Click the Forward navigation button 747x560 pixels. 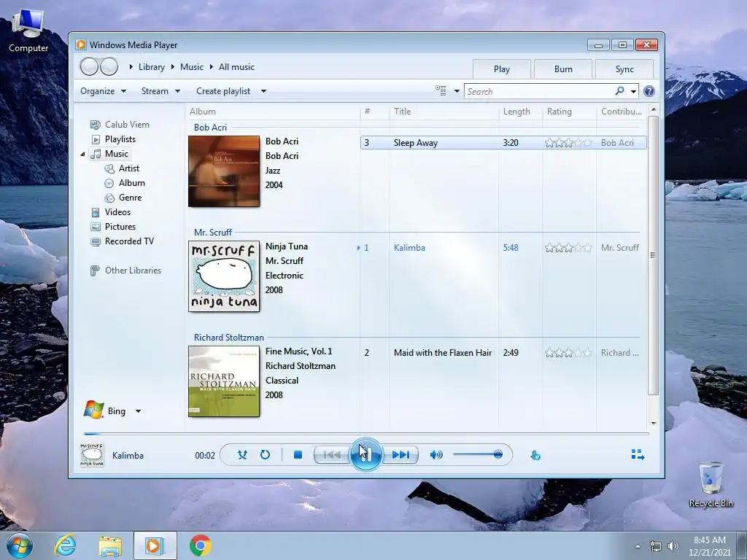109,66
